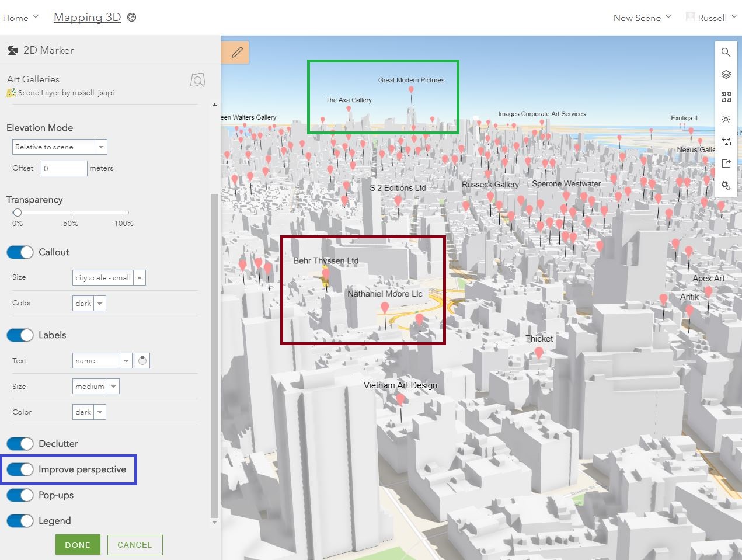Select the measure tool icon

point(726,141)
